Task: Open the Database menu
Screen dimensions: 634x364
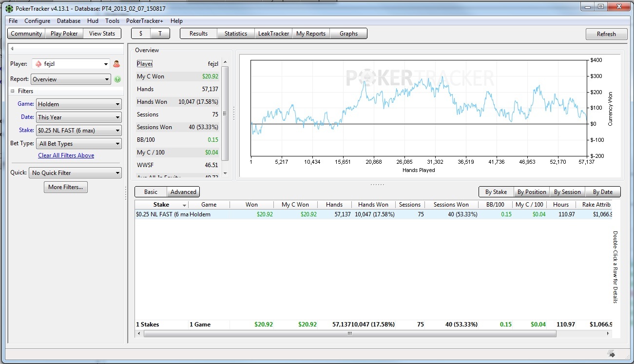Action: 69,21
